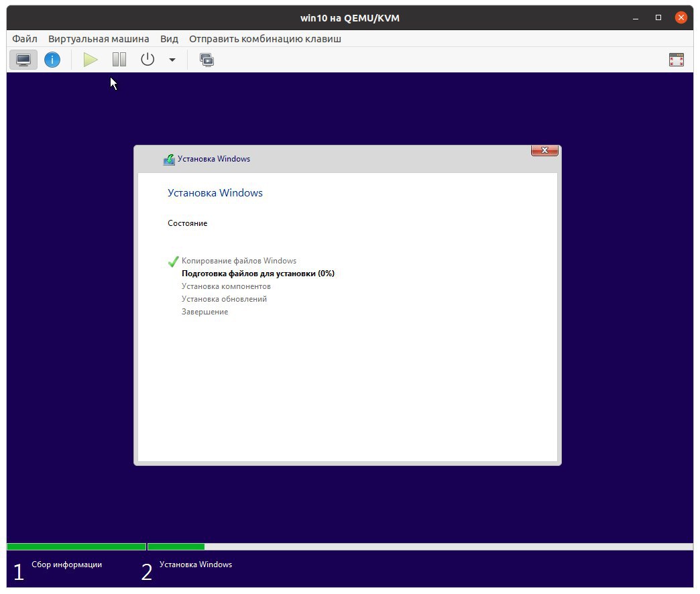Click Копирование файлов Windows step text
The height and width of the screenshot is (594, 700).
(239, 261)
